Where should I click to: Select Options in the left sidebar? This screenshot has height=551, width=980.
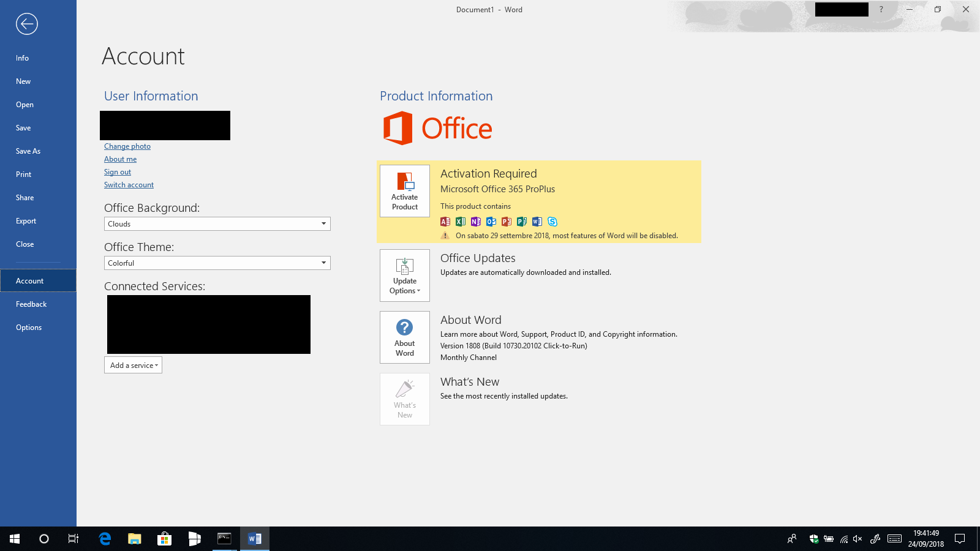pyautogui.click(x=29, y=328)
